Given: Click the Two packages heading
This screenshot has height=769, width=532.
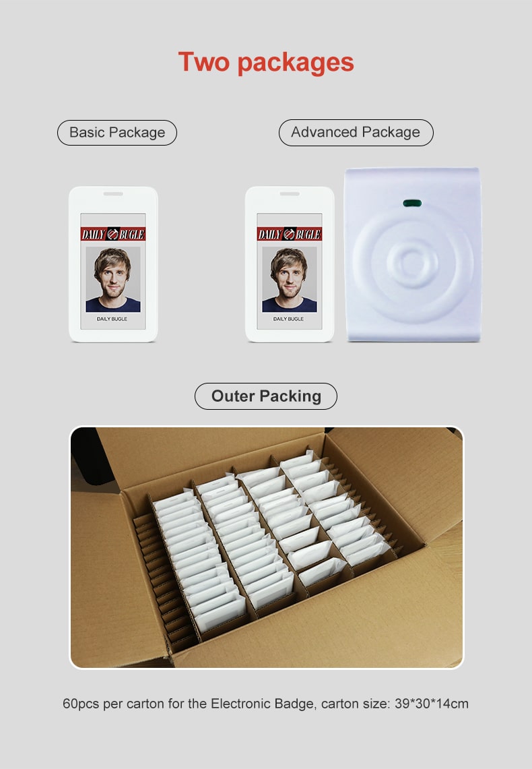Looking at the screenshot, I should (x=266, y=62).
